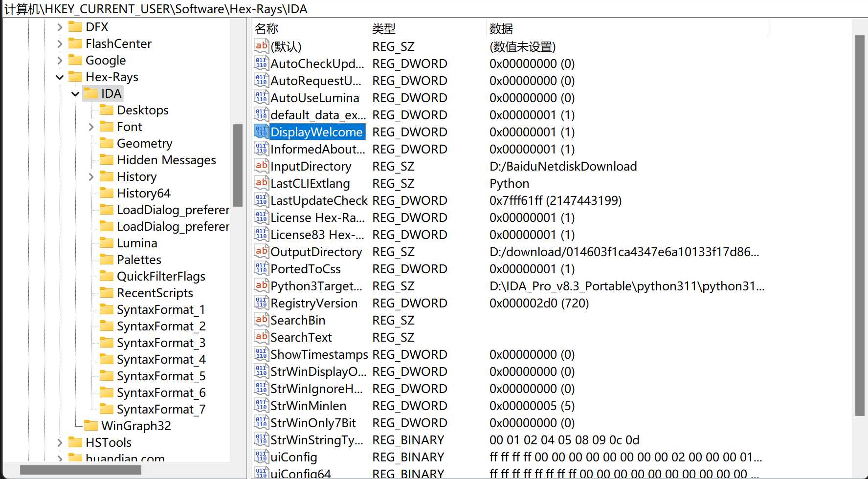Click the Geometry folder icon

point(107,143)
